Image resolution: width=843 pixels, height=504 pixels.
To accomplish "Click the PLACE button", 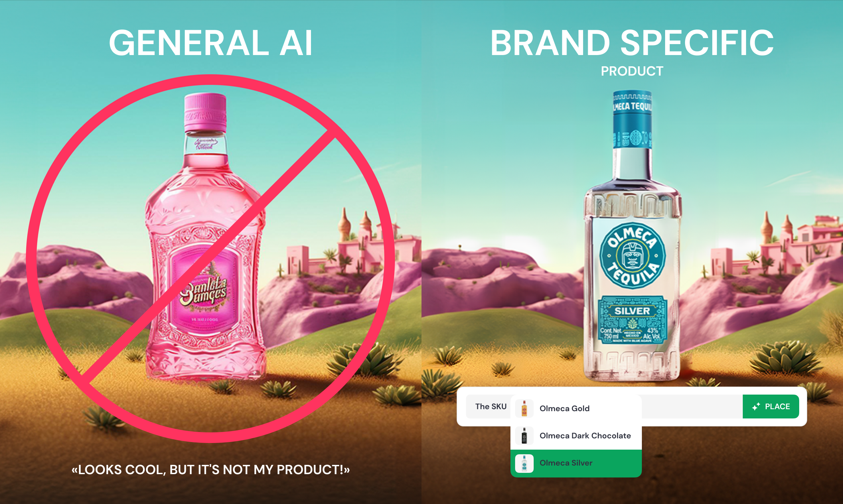I will [x=771, y=407].
